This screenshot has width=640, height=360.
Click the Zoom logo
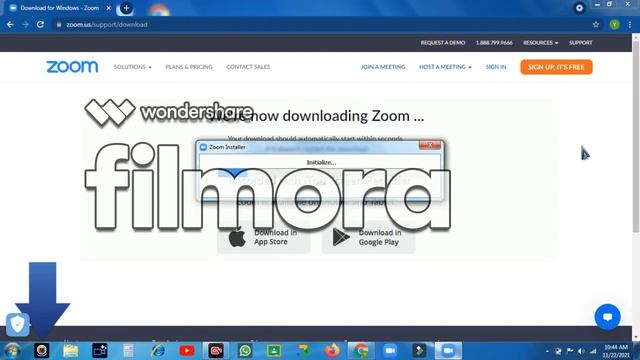72,67
